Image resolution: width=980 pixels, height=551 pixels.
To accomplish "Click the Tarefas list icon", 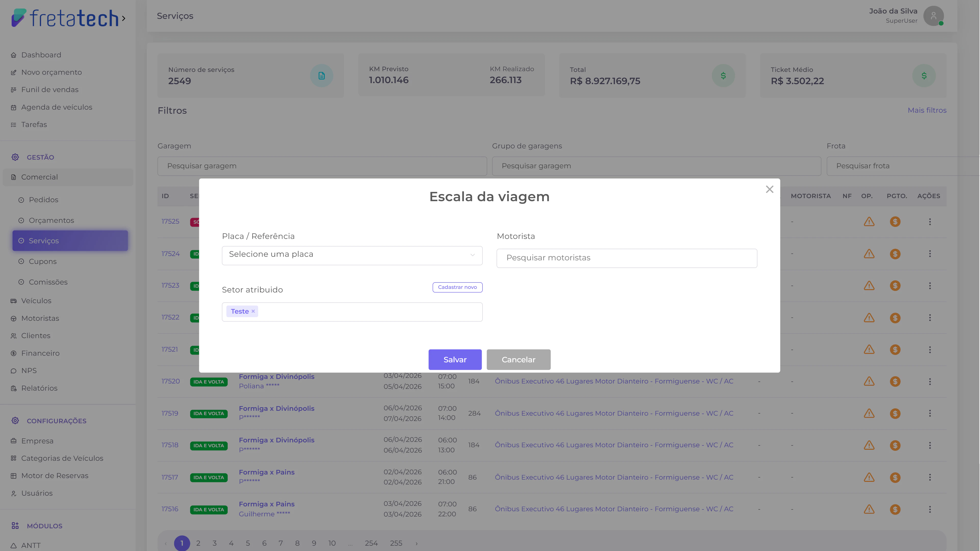I will click(x=14, y=125).
